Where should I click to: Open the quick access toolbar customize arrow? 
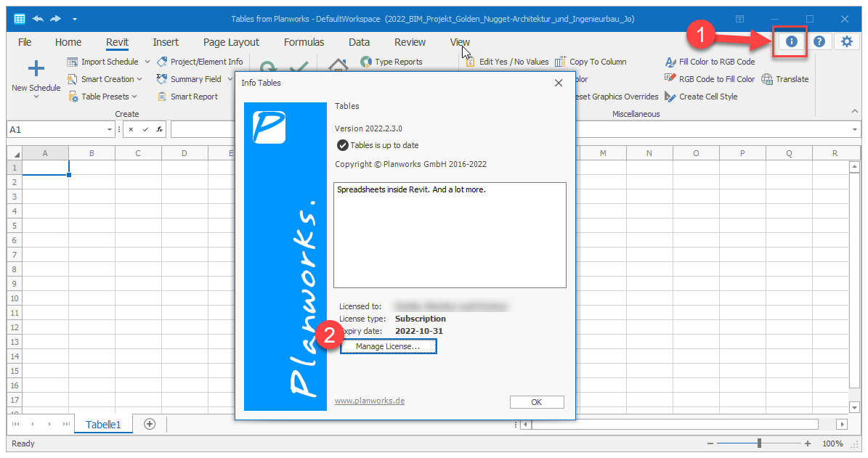[x=74, y=19]
